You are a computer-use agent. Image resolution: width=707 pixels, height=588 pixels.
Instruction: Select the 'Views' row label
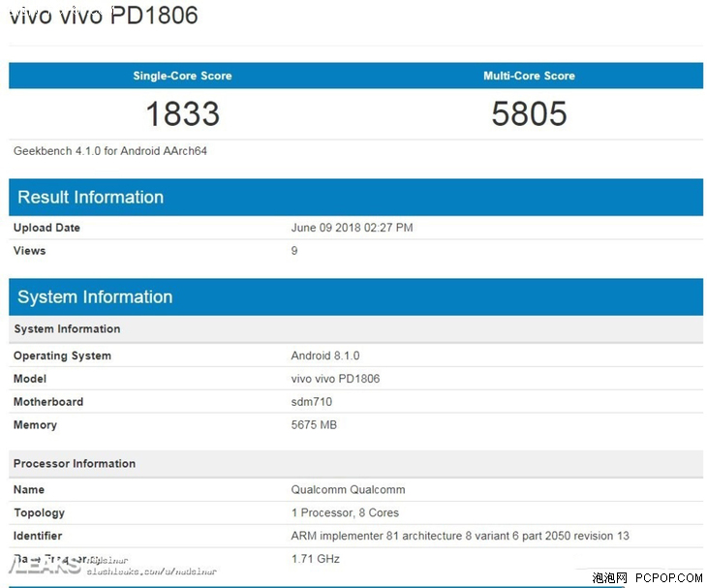pos(29,251)
